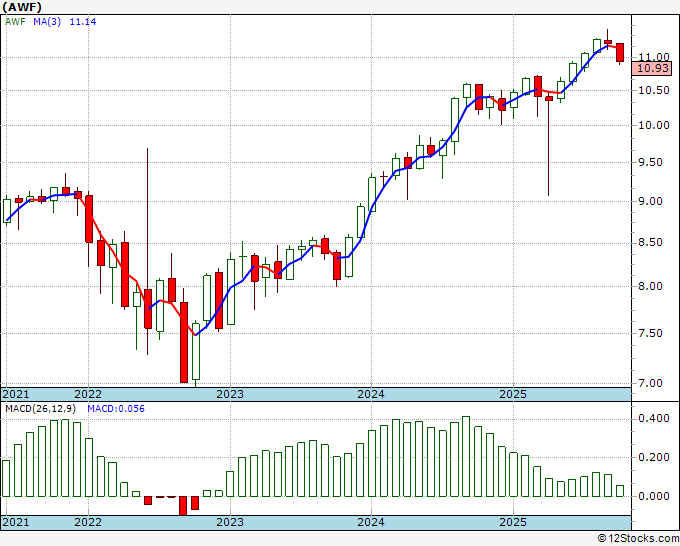680x546 pixels.
Task: Click the 10.50 price axis label
Action: point(654,90)
